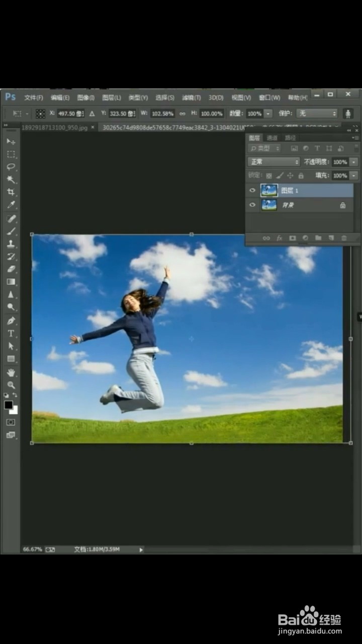
Task: Open the 不透明度 opacity dropdown arrow
Action: pos(354,162)
